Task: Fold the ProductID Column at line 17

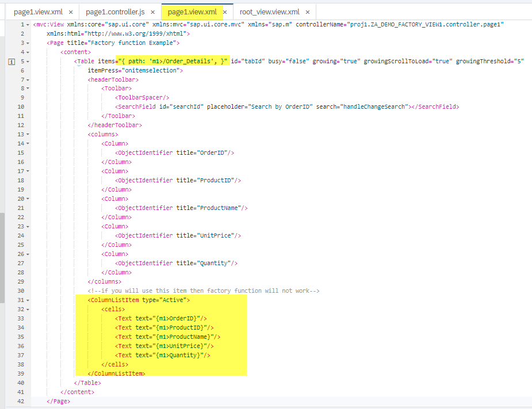Action: click(28, 171)
